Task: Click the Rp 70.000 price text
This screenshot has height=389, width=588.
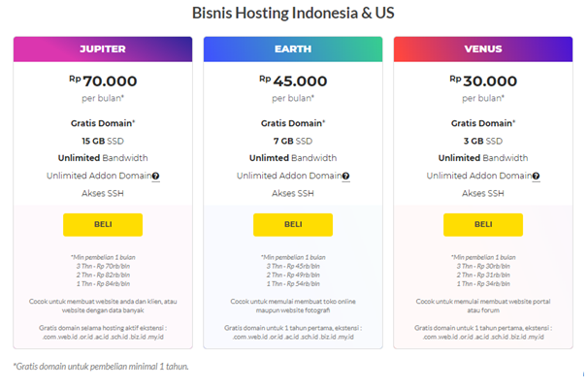Action: [103, 81]
